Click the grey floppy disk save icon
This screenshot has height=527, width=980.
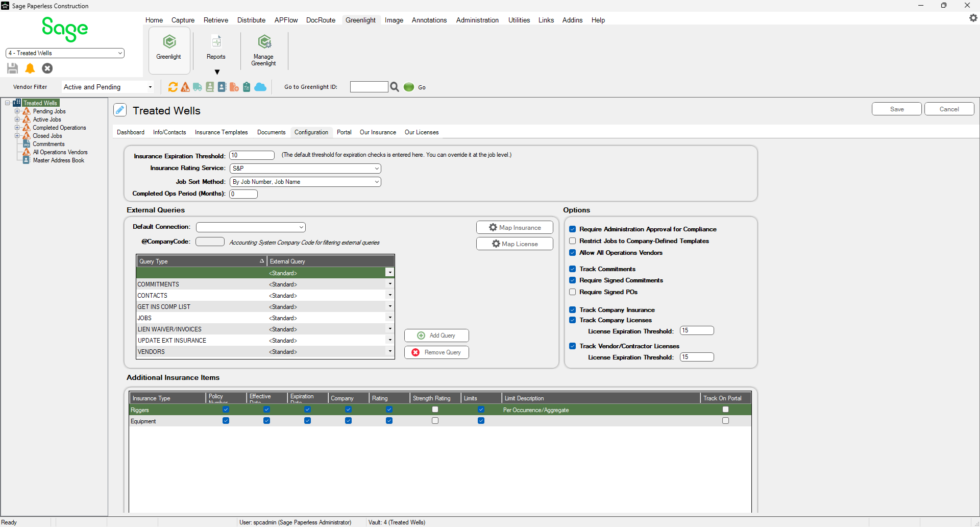tap(13, 68)
